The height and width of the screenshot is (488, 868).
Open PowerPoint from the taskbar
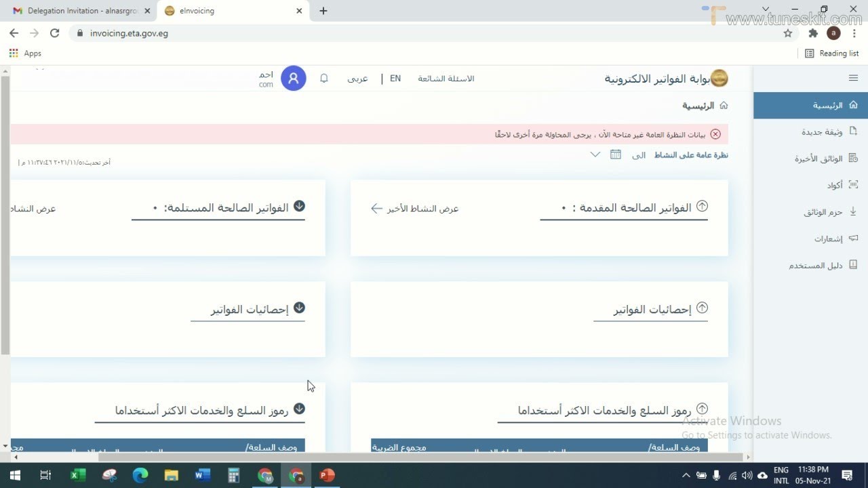(328, 475)
